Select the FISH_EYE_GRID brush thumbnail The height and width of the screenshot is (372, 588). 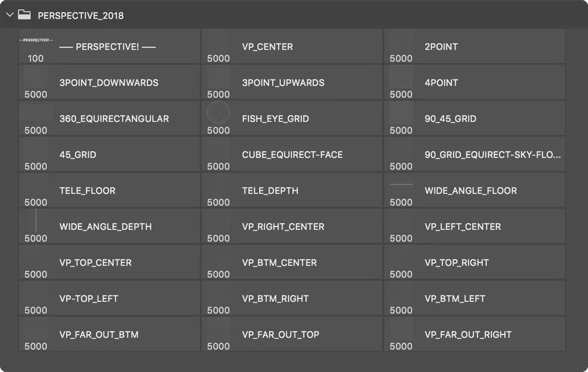[218, 112]
